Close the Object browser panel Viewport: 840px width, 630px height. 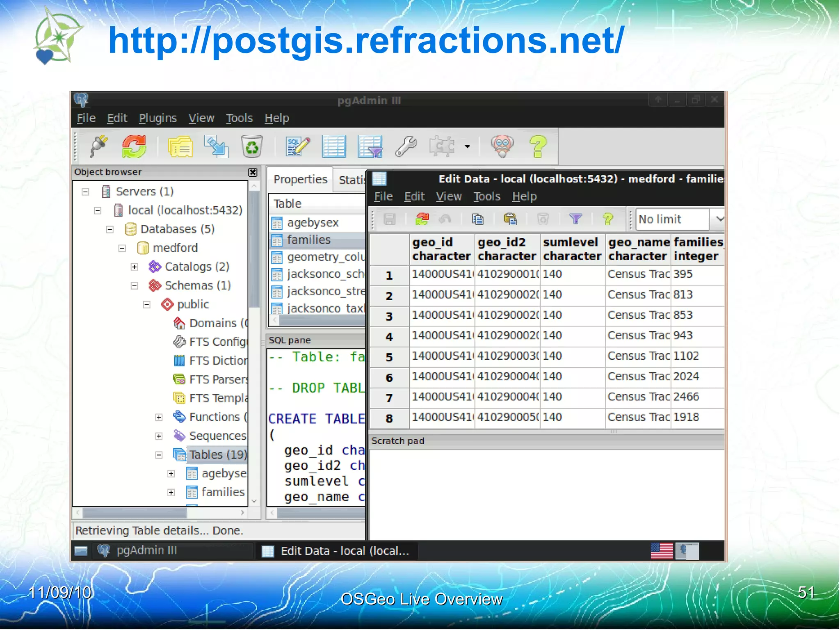[x=253, y=172]
